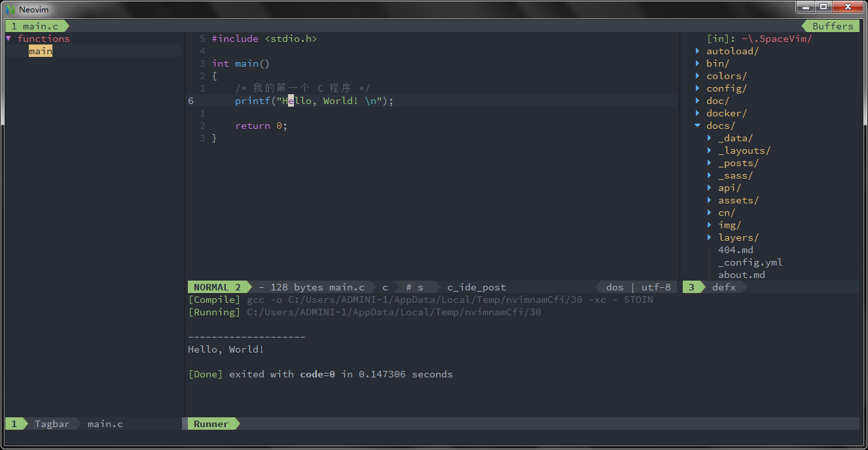Expand the config/ directory
The image size is (868, 450).
pyautogui.click(x=698, y=88)
